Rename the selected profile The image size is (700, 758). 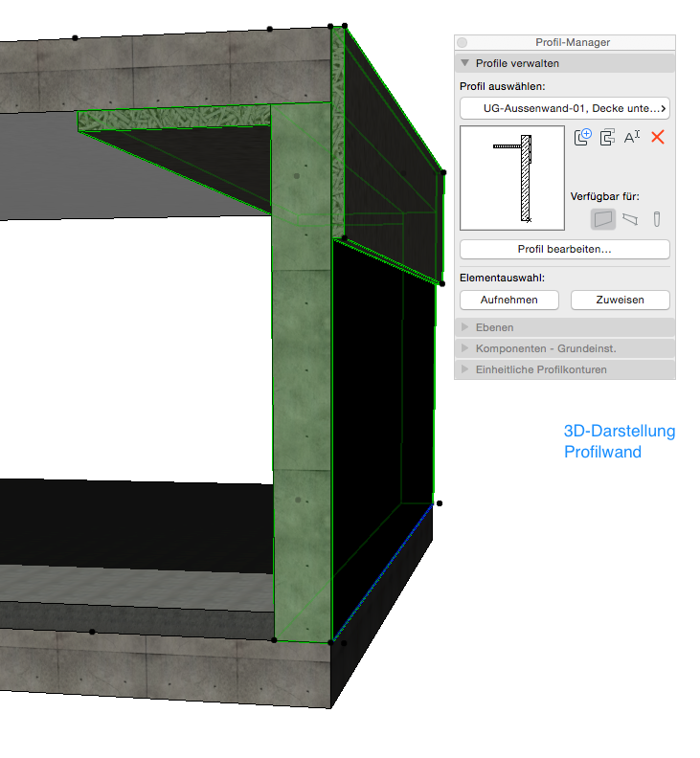[632, 137]
